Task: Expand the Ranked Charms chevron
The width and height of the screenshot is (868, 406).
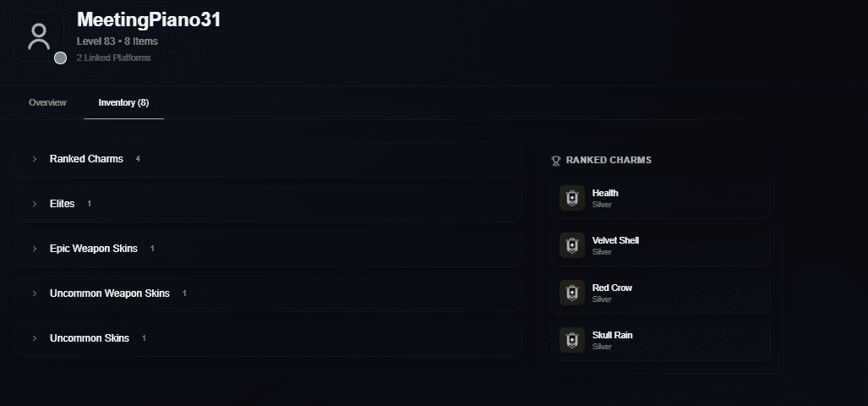Action: 35,159
